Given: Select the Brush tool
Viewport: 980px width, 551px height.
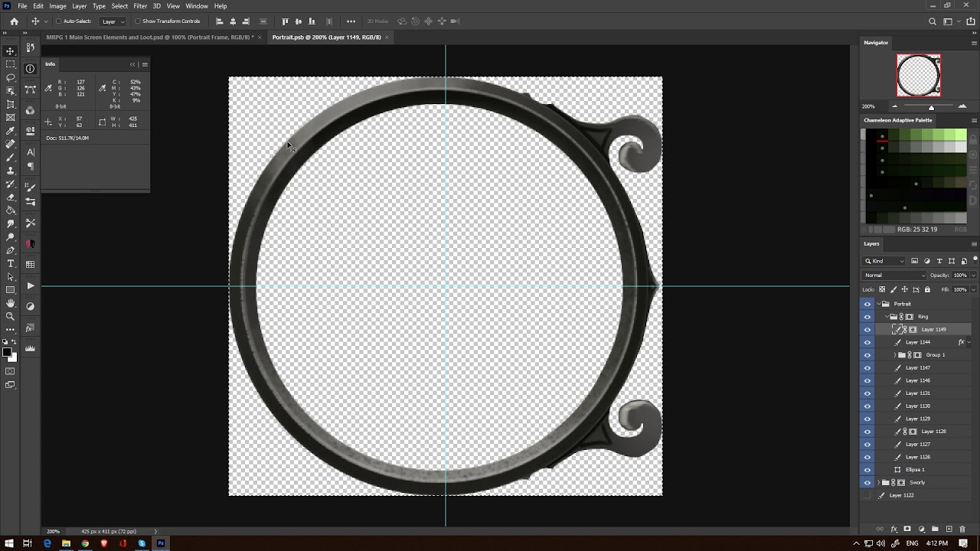Looking at the screenshot, I should click(10, 157).
